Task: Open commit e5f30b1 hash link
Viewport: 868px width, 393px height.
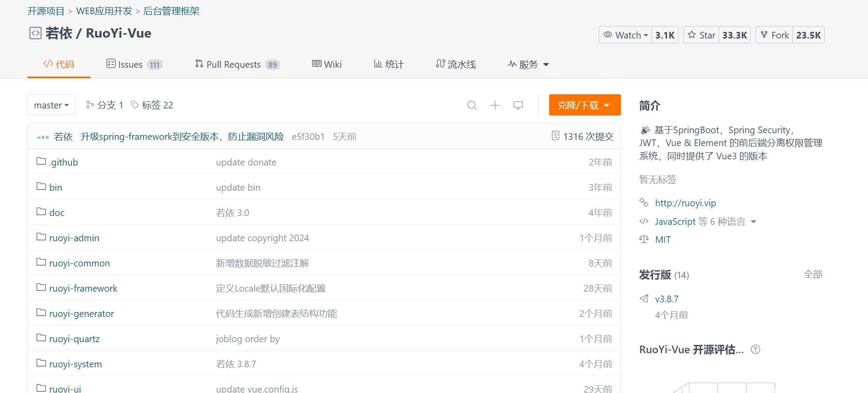Action: point(308,137)
